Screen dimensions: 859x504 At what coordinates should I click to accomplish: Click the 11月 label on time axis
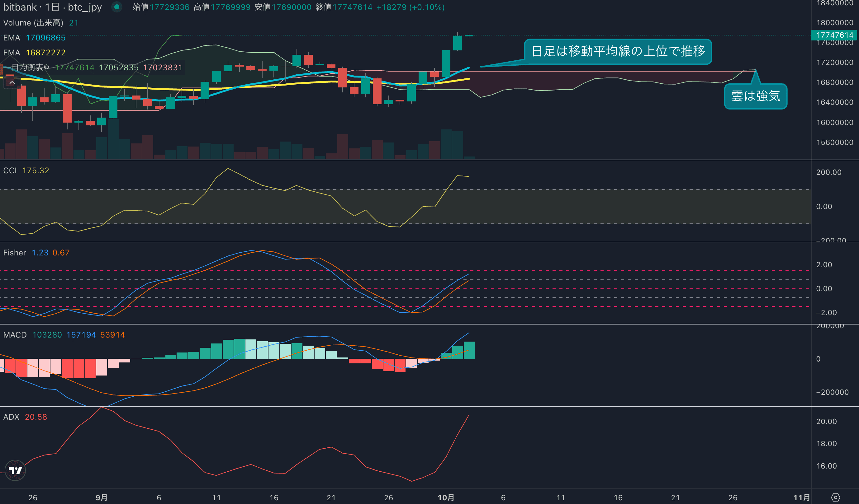click(x=801, y=497)
